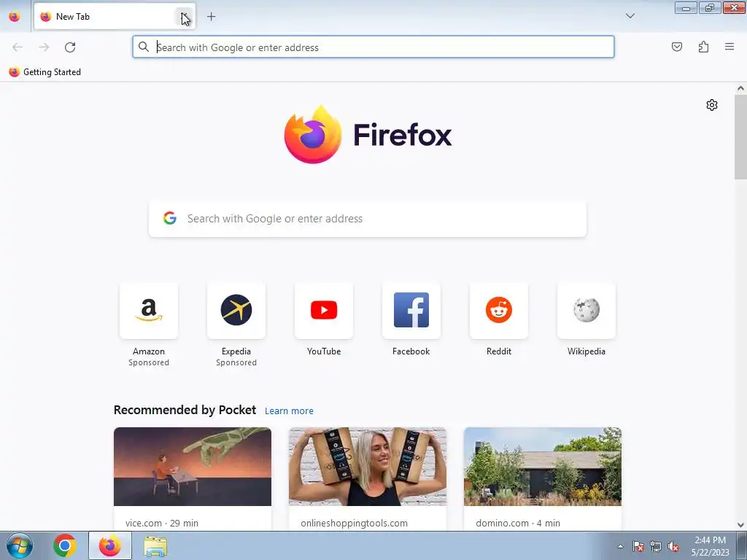Open the domino.com story thumbnail

click(x=543, y=467)
